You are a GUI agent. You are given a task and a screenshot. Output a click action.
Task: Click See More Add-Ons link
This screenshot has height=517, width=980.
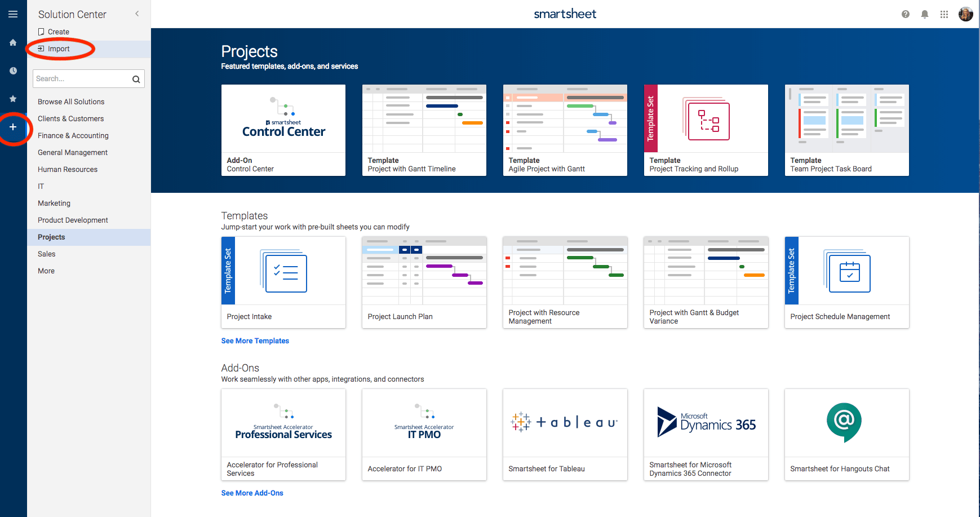point(252,493)
